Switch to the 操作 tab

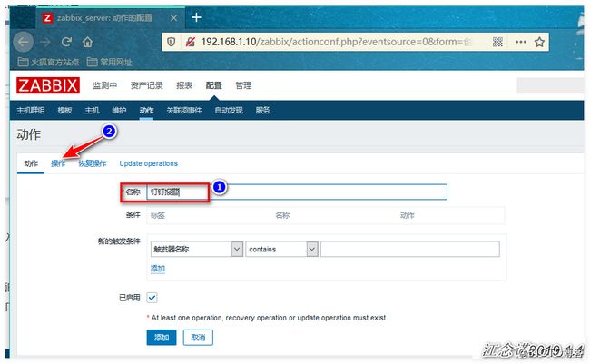click(58, 163)
